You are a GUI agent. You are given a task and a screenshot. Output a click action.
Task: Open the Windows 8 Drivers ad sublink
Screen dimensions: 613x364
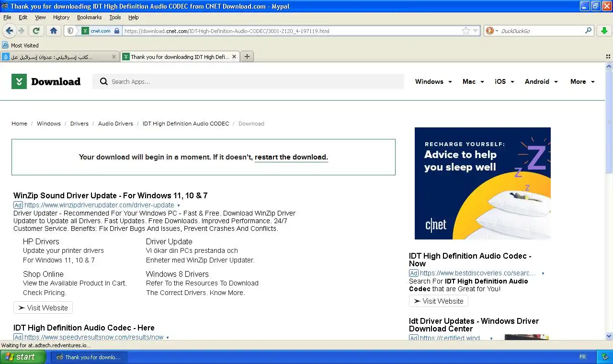click(177, 274)
